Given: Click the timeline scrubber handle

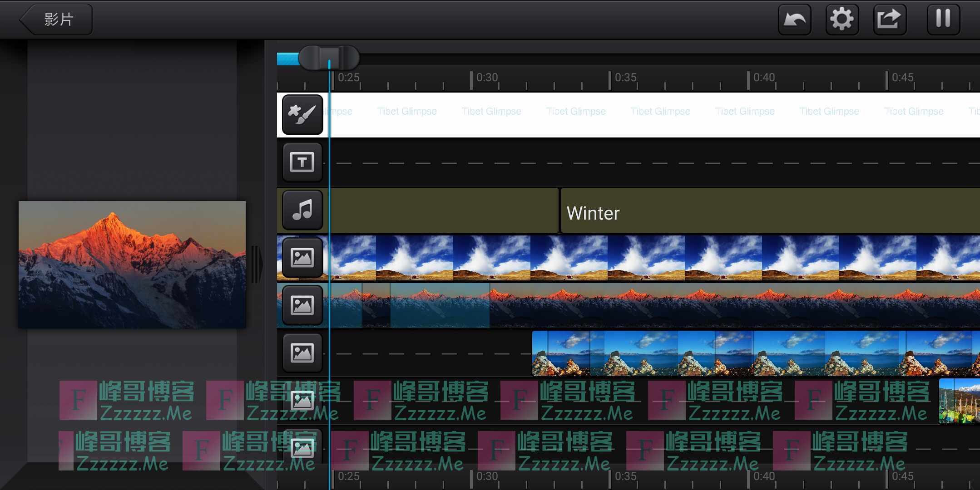Looking at the screenshot, I should tap(329, 58).
